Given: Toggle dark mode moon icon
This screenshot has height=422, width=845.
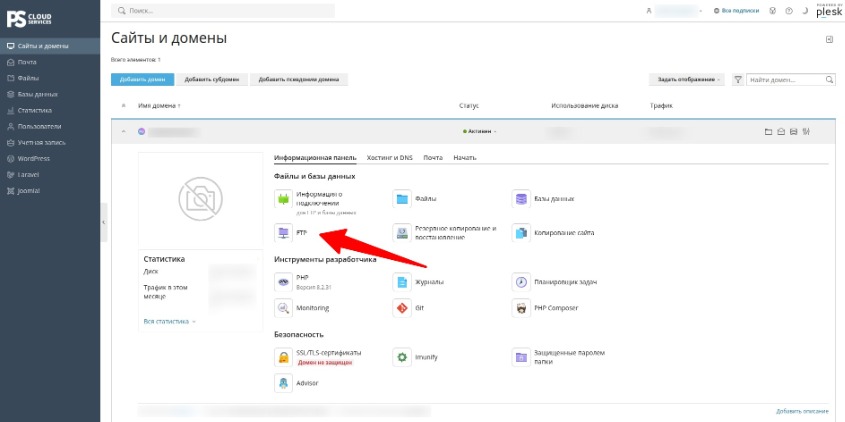Looking at the screenshot, I should [805, 11].
